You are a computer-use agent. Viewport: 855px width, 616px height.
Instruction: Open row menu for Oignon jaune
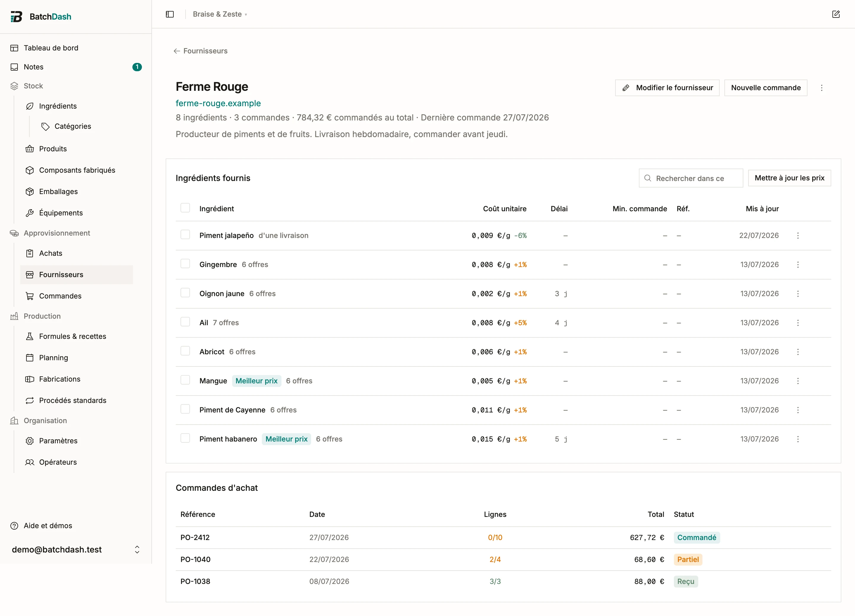click(x=798, y=293)
